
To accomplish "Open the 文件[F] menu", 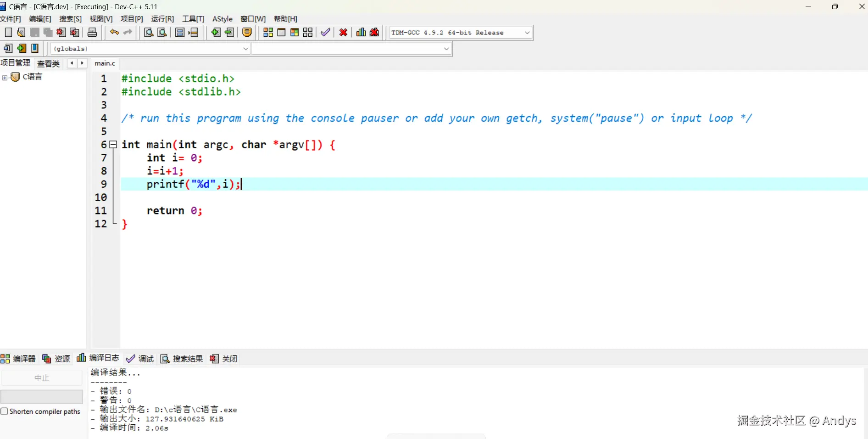I will coord(11,19).
